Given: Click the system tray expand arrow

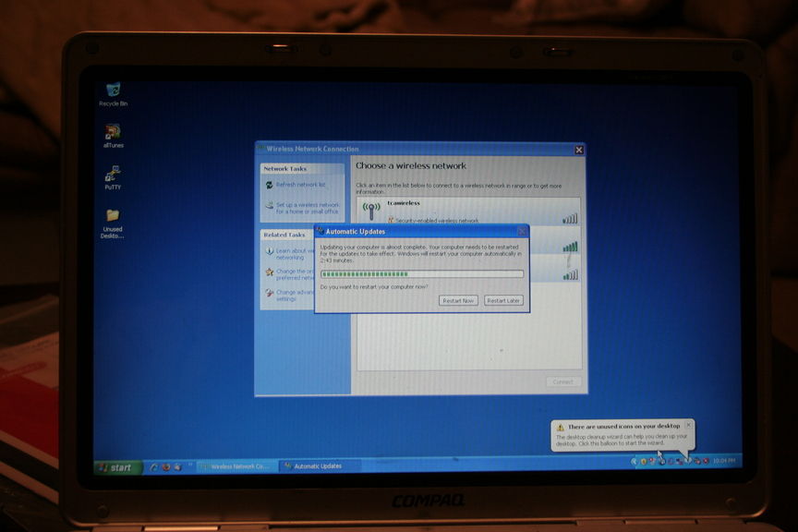Looking at the screenshot, I should point(634,461).
